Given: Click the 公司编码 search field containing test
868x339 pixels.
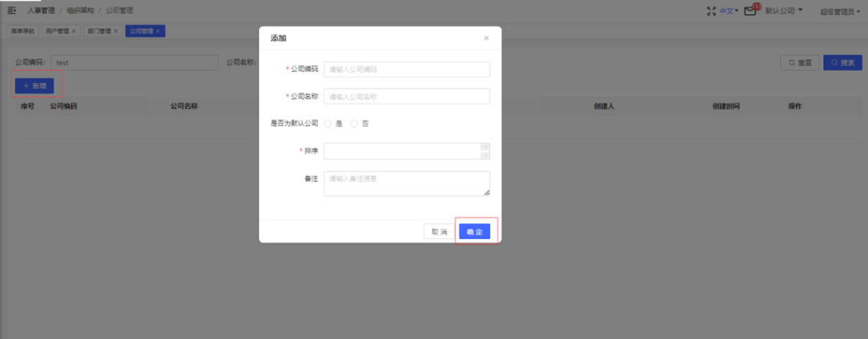Looking at the screenshot, I should tap(135, 63).
